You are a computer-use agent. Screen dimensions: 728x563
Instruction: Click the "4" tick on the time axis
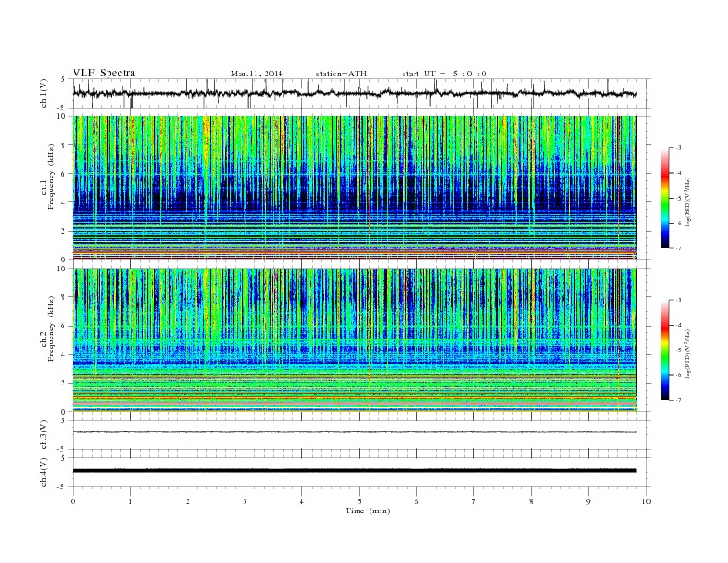click(301, 501)
